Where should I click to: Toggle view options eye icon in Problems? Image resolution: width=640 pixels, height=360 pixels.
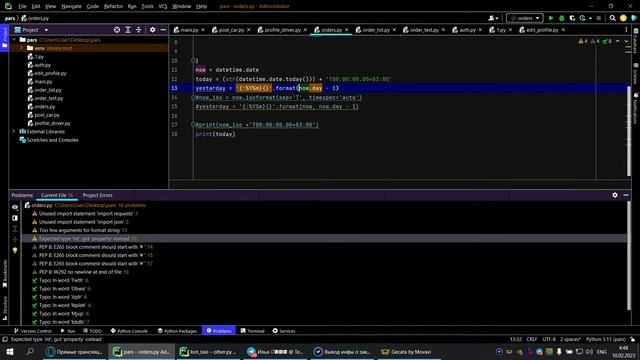point(15,207)
